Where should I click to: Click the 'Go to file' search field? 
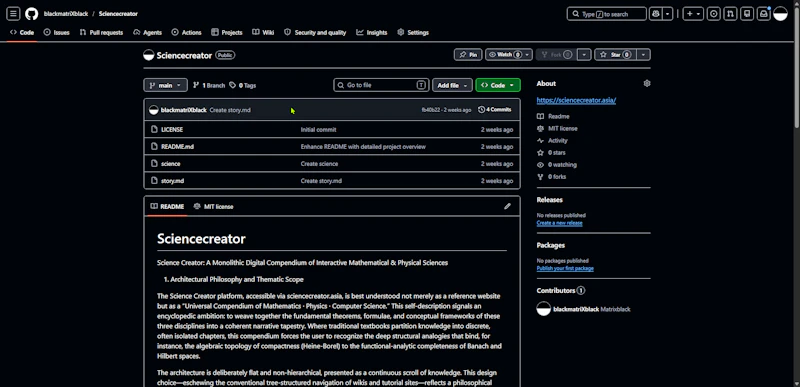tap(381, 85)
